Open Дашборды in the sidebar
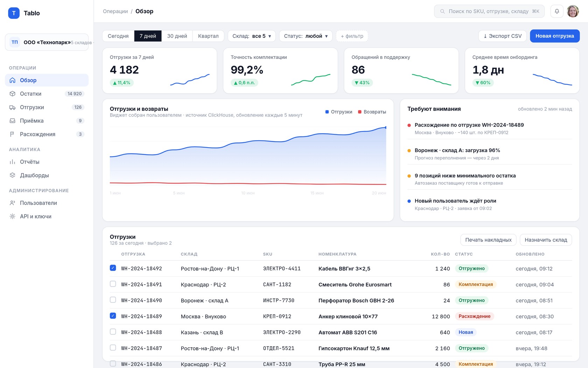 [47, 175]
